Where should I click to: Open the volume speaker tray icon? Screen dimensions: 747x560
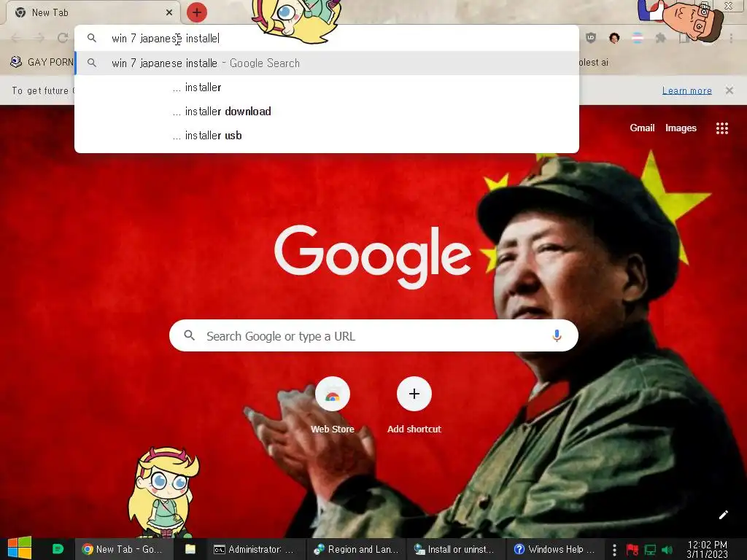[x=667, y=550]
